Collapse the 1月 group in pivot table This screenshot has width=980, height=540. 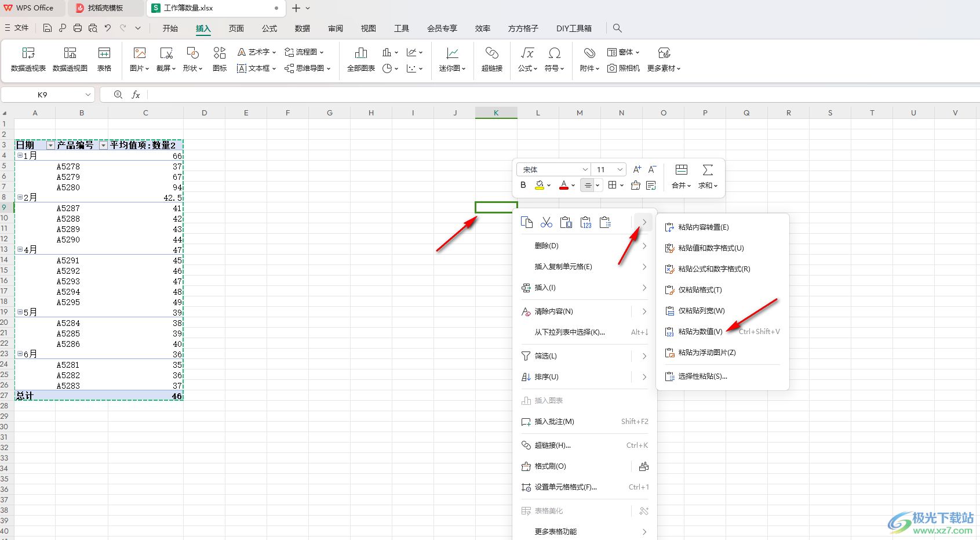[20, 155]
